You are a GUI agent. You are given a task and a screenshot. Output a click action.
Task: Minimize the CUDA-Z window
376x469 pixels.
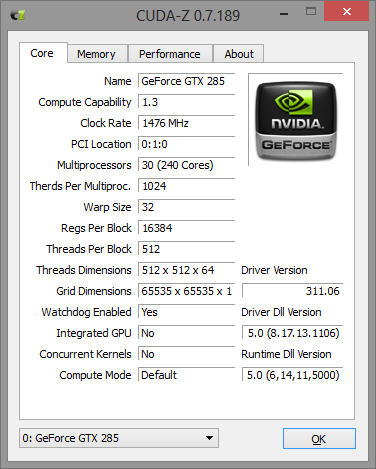pos(284,14)
